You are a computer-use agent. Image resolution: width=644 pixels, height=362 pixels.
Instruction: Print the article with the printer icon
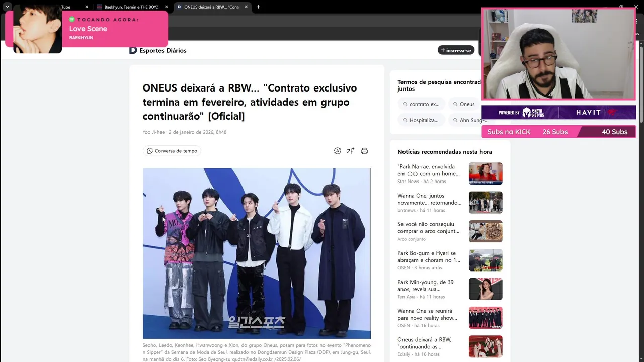tap(364, 151)
